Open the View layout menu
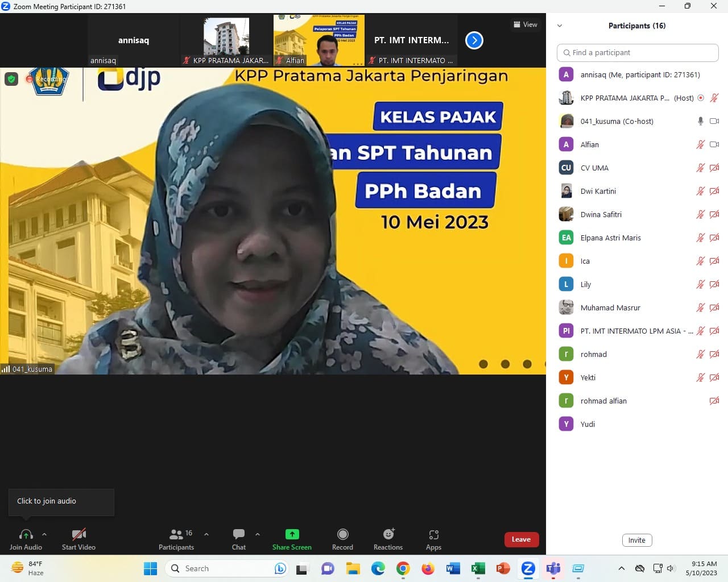 [525, 24]
